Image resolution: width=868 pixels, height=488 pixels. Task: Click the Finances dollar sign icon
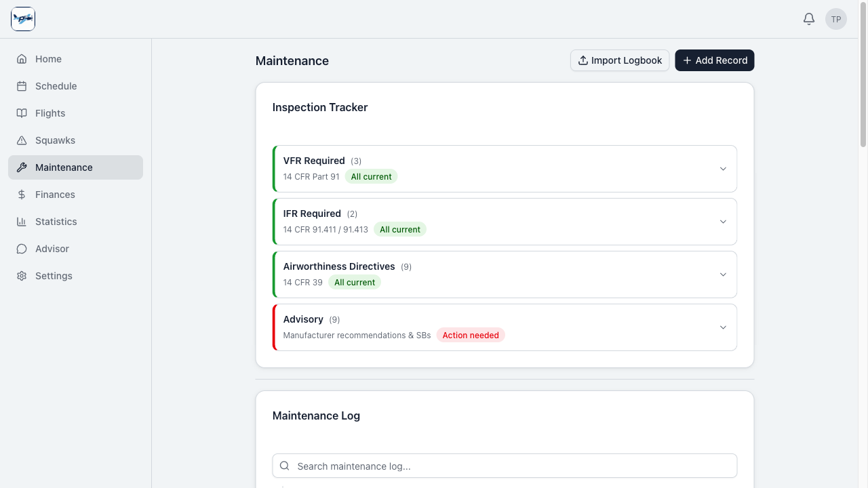[21, 195]
